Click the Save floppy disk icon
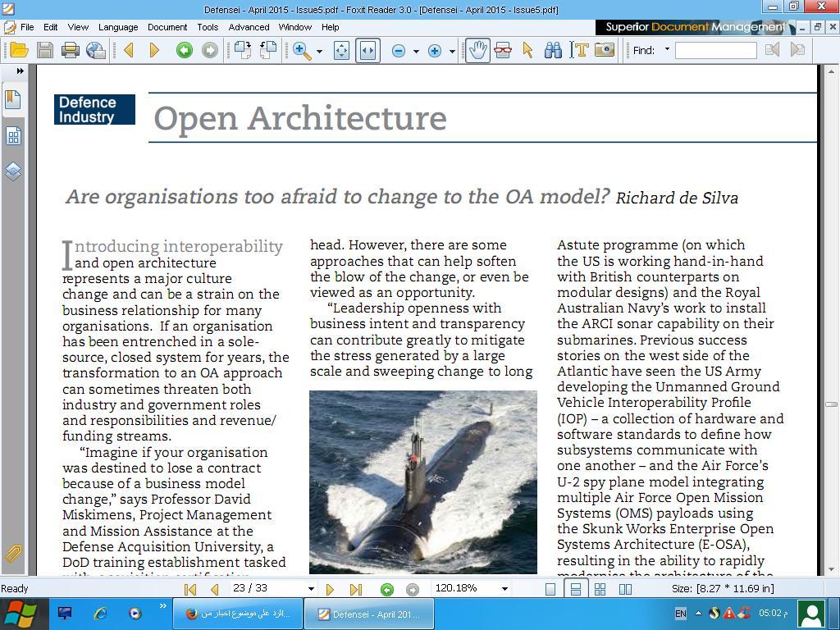This screenshot has width=840, height=630. coord(45,50)
